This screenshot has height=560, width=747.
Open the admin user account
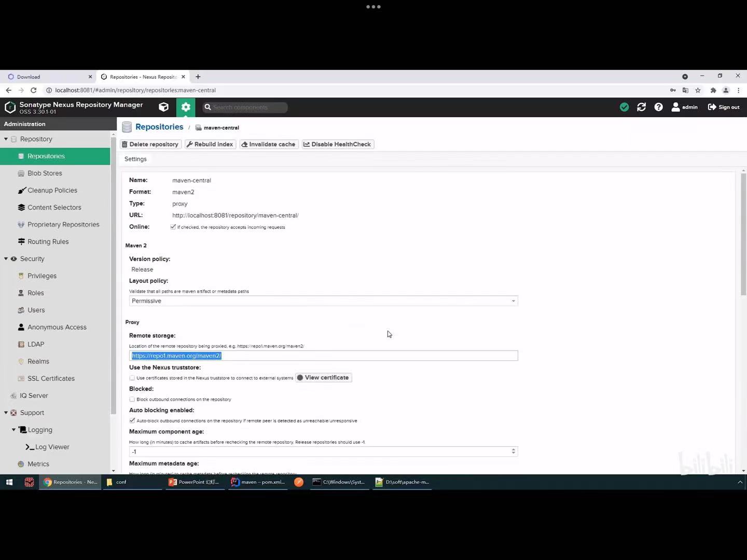click(685, 107)
